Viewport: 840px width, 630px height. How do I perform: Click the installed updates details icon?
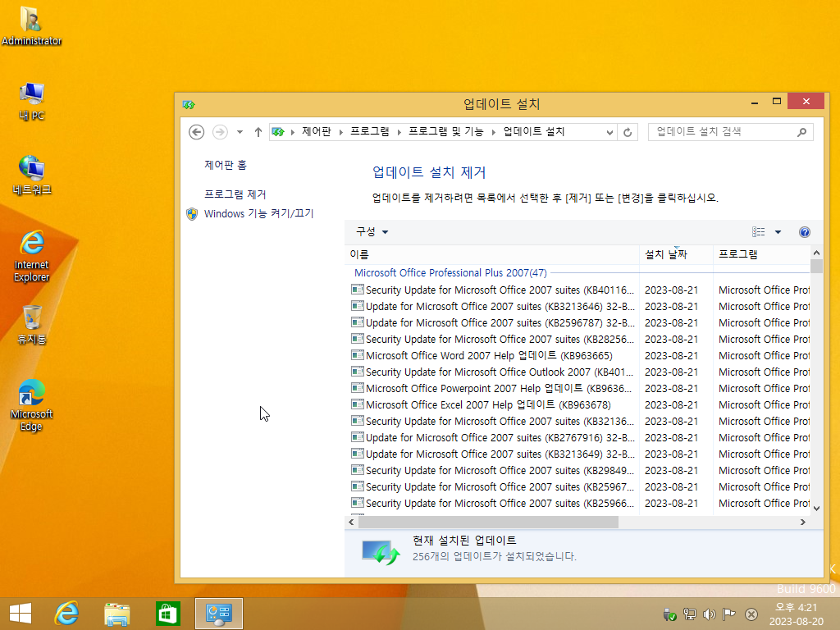(381, 552)
